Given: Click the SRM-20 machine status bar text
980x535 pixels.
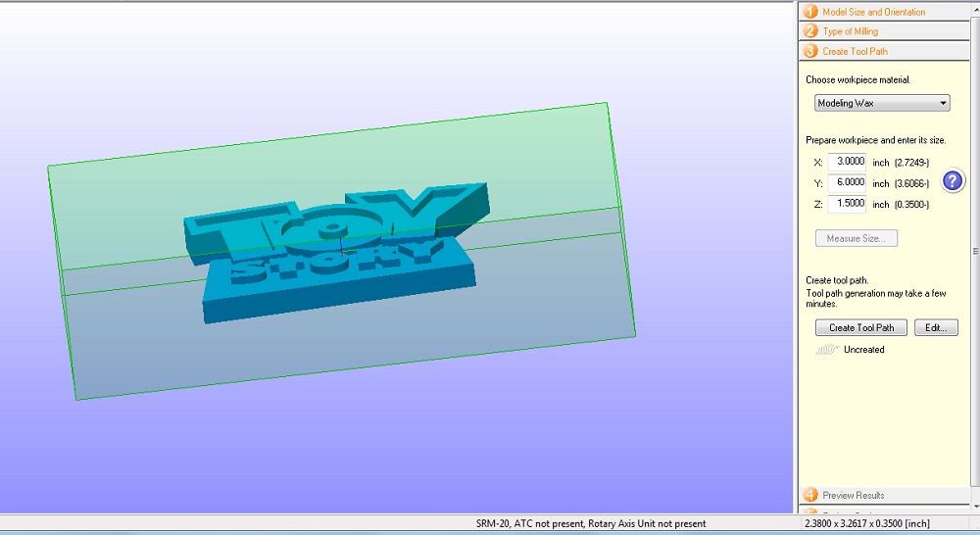Looking at the screenshot, I should [591, 524].
